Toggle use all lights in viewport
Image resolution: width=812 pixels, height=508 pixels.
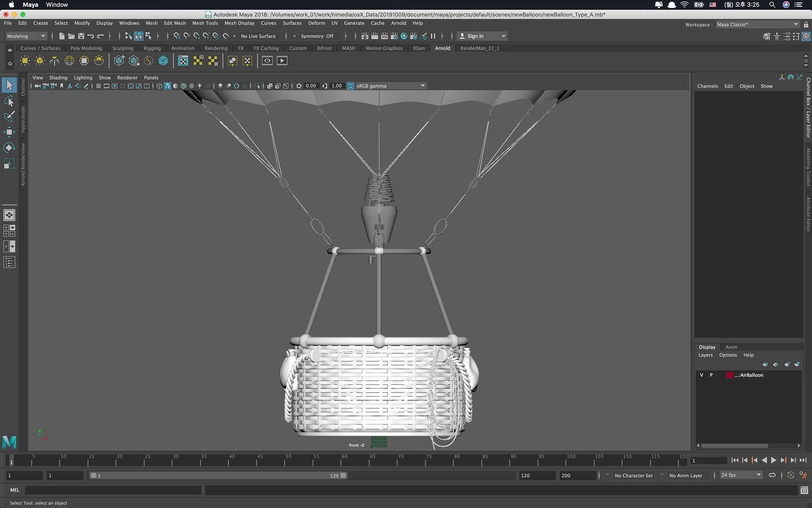coord(200,86)
